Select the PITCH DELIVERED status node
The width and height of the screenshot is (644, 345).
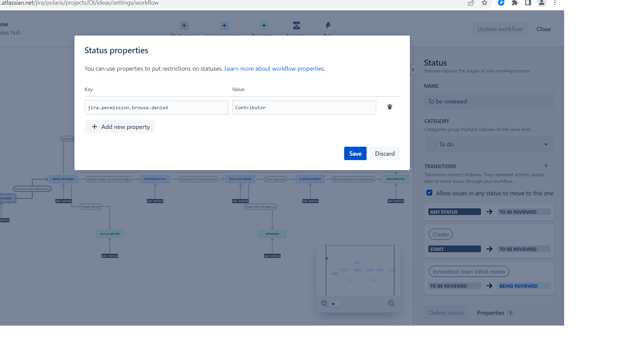(240, 179)
